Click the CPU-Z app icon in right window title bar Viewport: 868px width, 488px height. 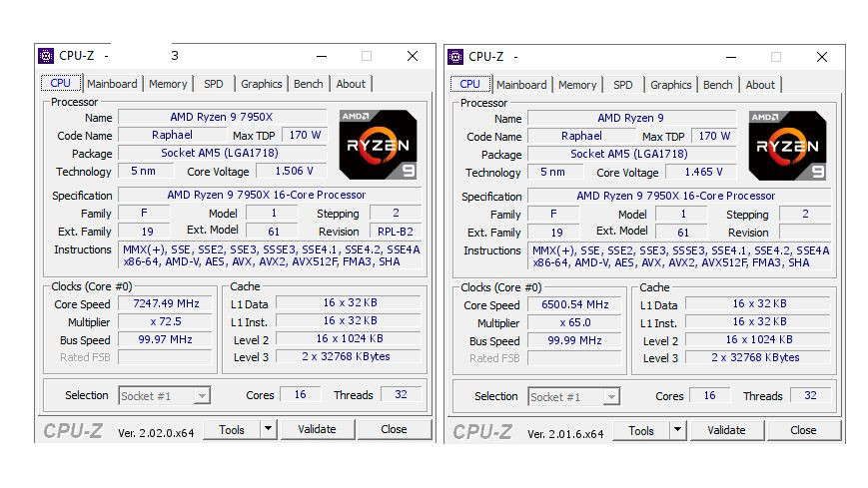point(455,57)
